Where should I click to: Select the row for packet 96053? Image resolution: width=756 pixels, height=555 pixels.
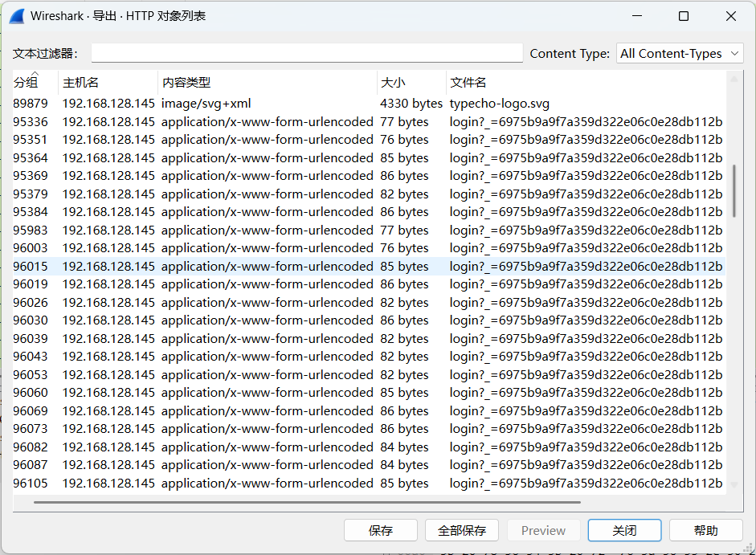(369, 375)
